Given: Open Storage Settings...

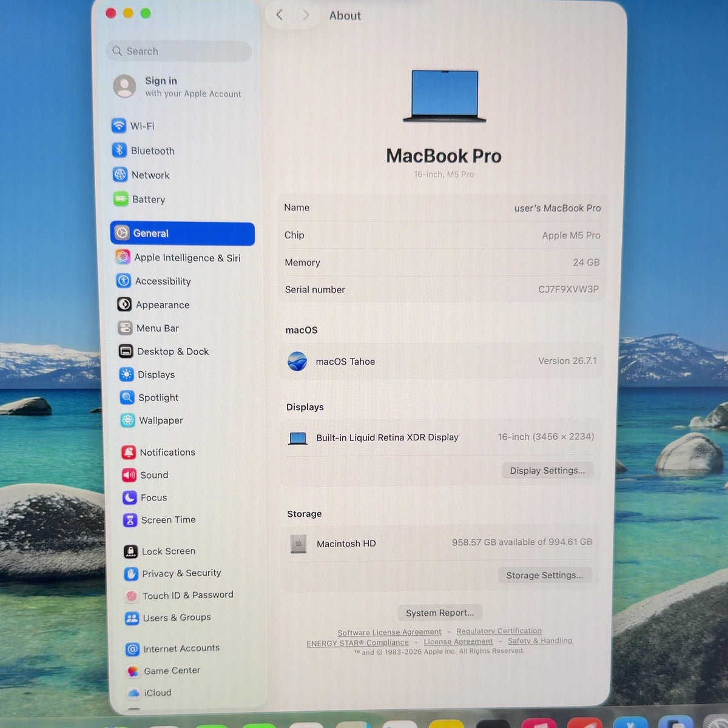Looking at the screenshot, I should 545,575.
